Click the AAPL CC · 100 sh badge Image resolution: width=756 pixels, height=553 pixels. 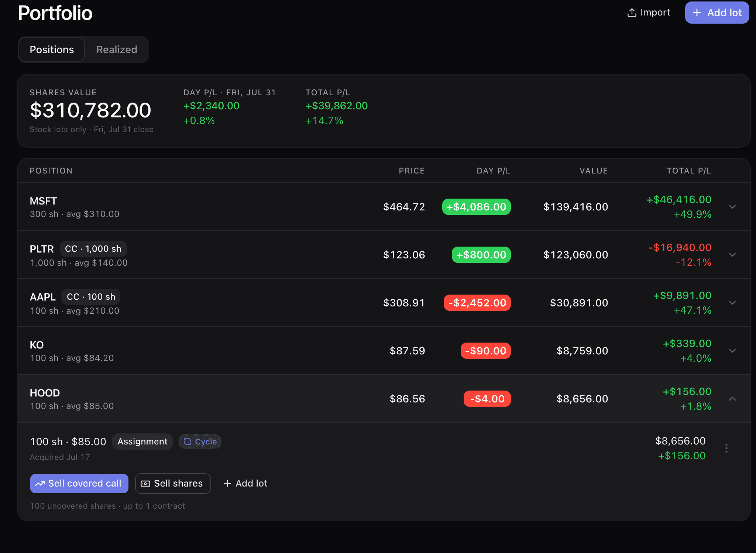[x=91, y=297]
